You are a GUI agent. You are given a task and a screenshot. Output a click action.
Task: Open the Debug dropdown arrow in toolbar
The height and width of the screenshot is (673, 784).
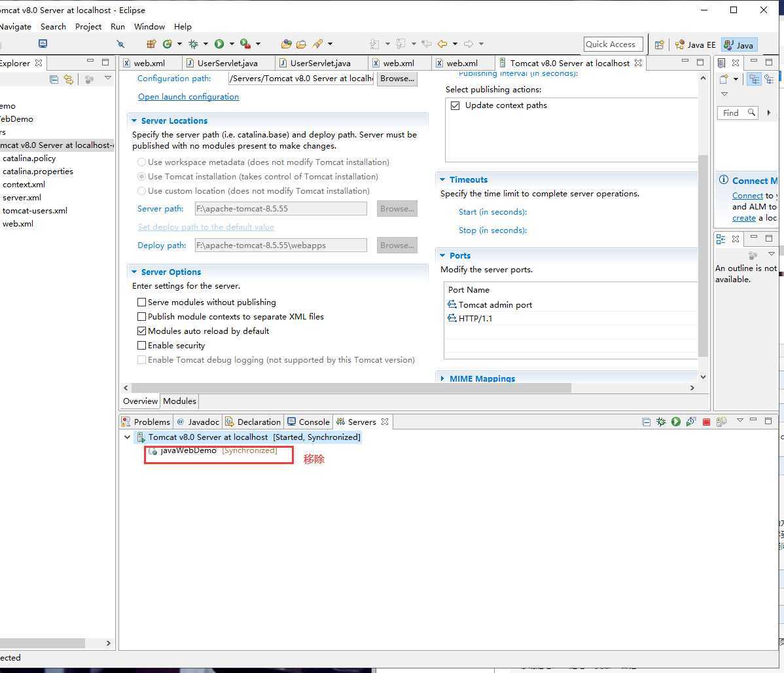click(205, 44)
